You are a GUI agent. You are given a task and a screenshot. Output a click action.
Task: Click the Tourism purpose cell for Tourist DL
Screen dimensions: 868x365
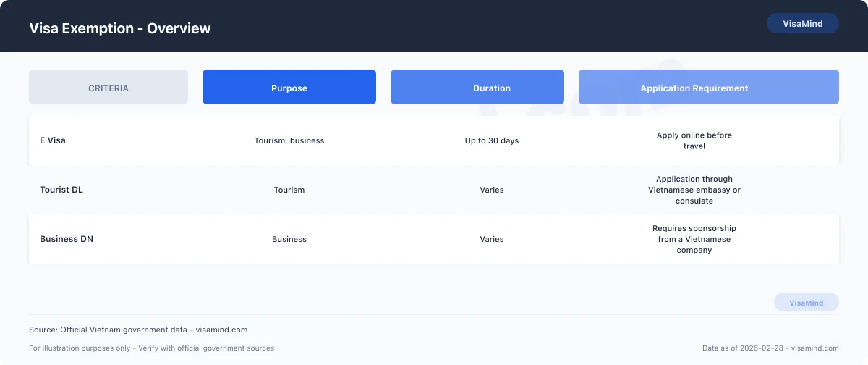289,190
